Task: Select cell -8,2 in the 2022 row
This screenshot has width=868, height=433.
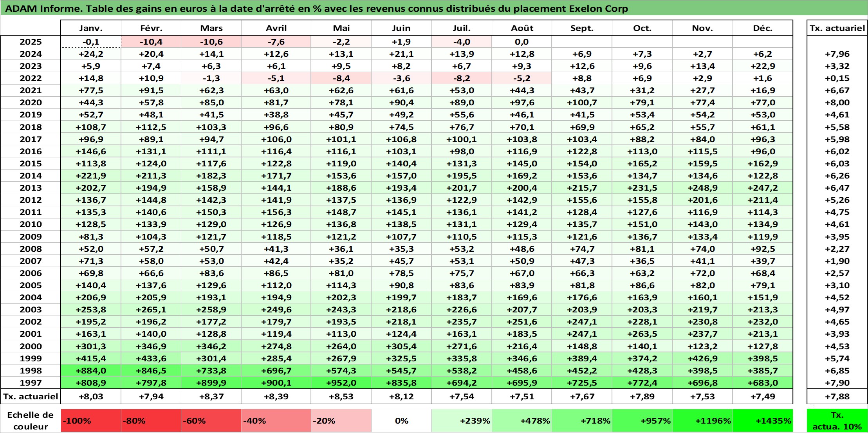Action: [x=462, y=78]
